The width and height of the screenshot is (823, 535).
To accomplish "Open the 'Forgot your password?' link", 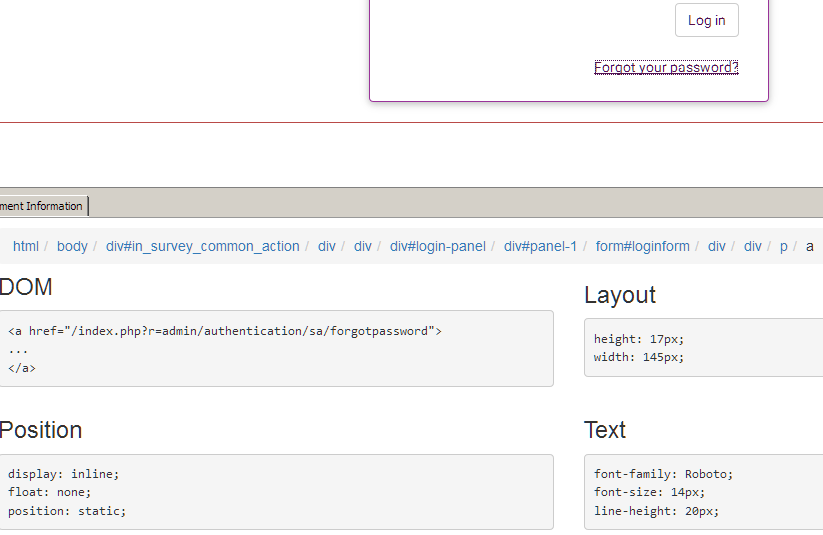I will (x=666, y=68).
